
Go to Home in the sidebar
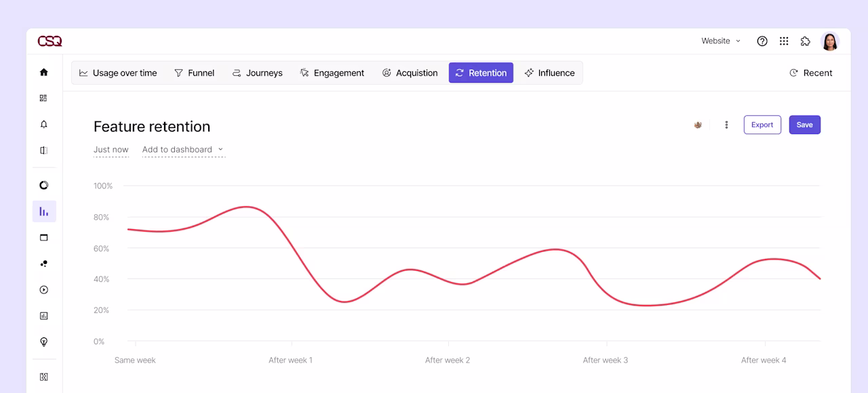pos(44,73)
